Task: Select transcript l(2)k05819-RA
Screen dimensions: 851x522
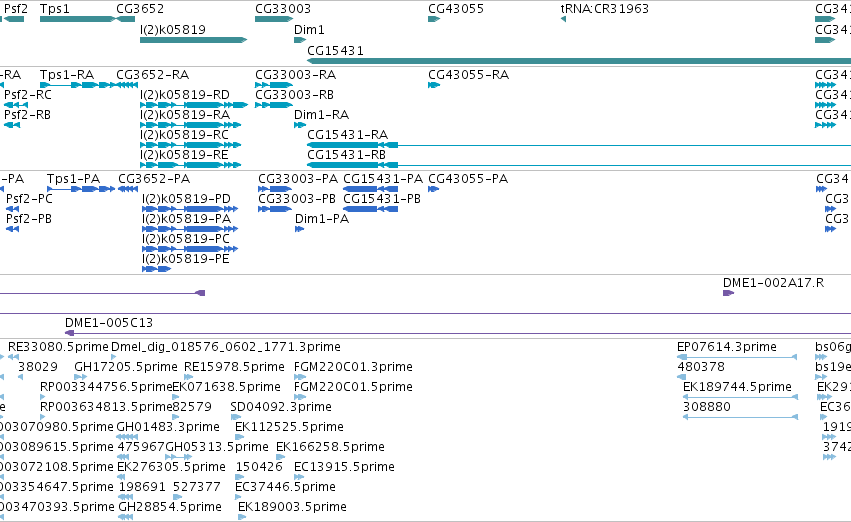Action: [185, 115]
